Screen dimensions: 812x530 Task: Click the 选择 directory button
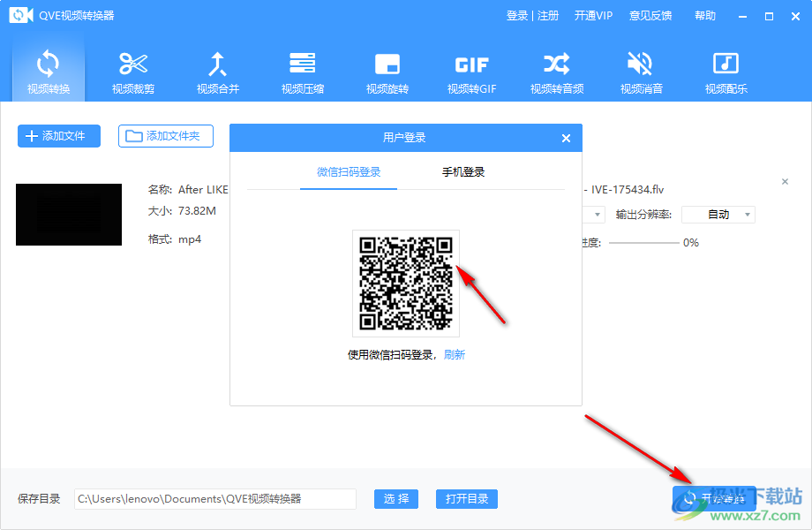click(x=396, y=499)
